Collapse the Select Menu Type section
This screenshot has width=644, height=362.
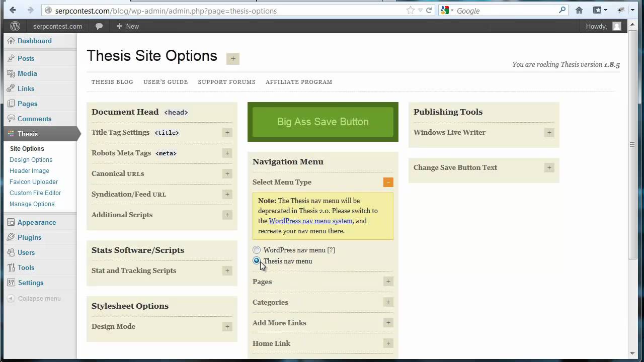(388, 183)
